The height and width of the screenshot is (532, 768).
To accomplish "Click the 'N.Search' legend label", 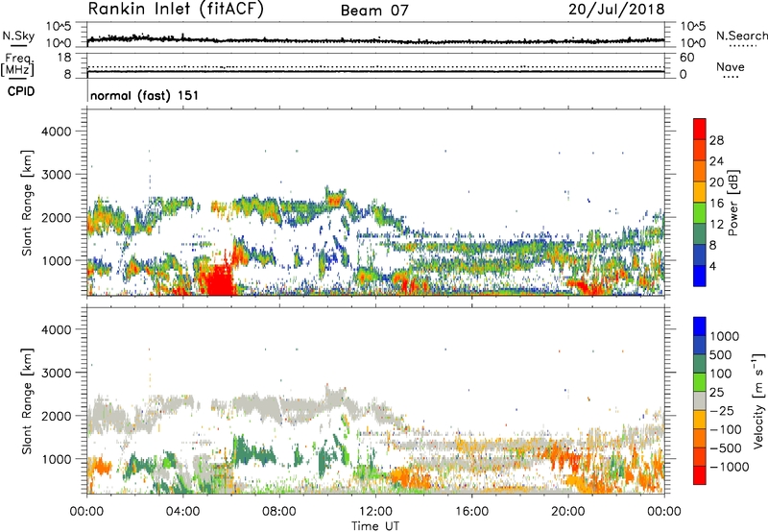I will [x=741, y=36].
